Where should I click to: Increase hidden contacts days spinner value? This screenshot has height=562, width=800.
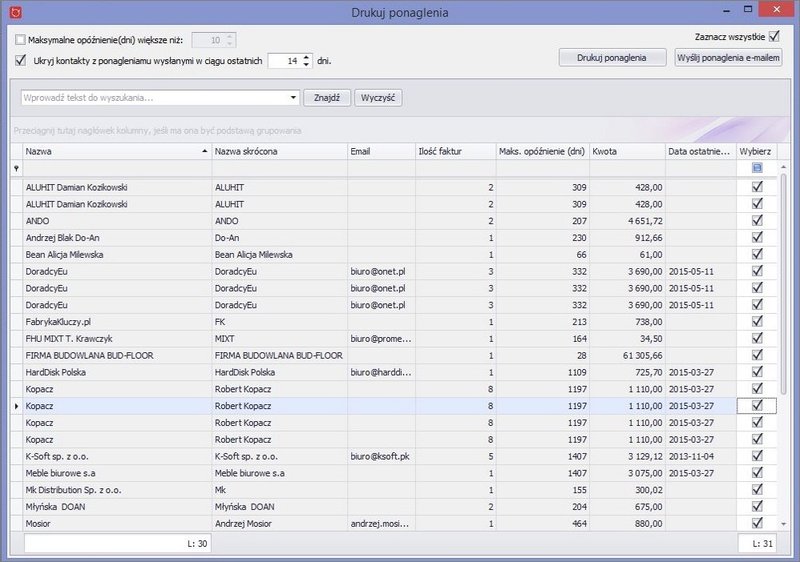(x=306, y=56)
